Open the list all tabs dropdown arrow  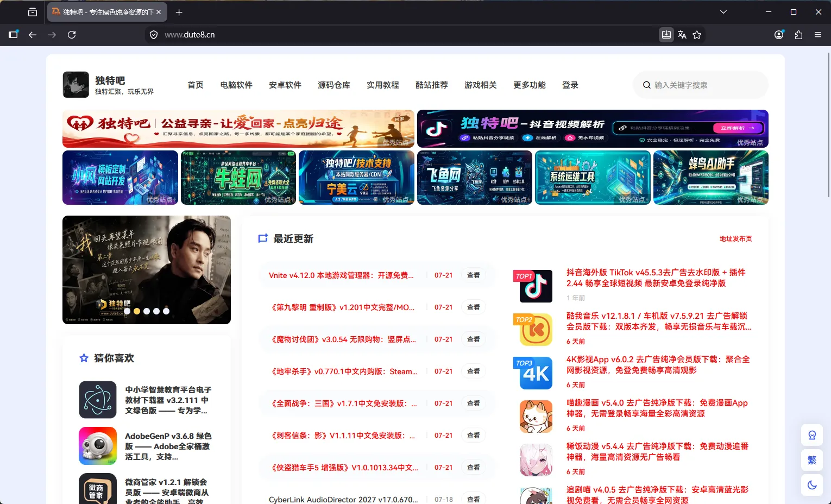(x=723, y=12)
